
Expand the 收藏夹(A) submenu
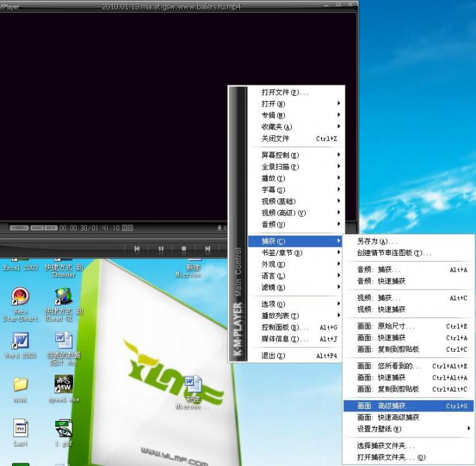295,127
